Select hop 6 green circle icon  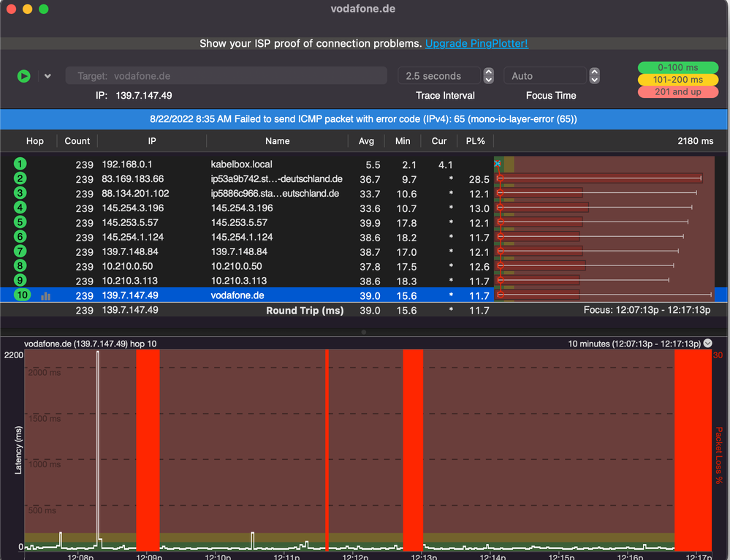point(20,237)
